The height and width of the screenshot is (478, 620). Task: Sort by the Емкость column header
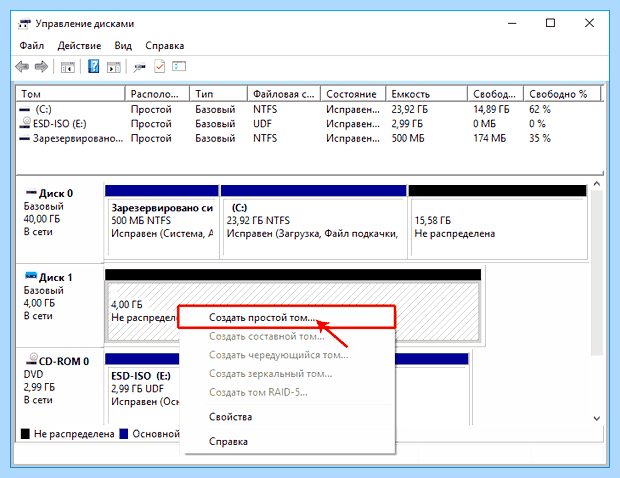(x=426, y=94)
